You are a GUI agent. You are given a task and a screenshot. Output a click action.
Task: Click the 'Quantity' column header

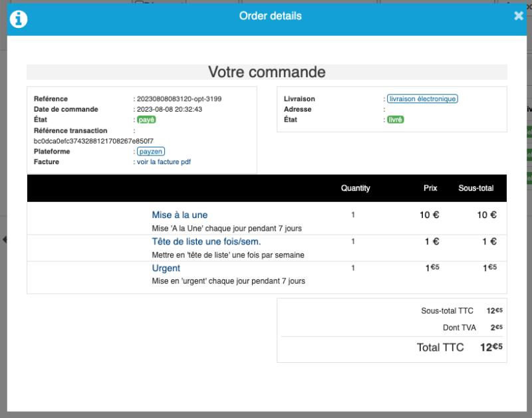pyautogui.click(x=355, y=188)
